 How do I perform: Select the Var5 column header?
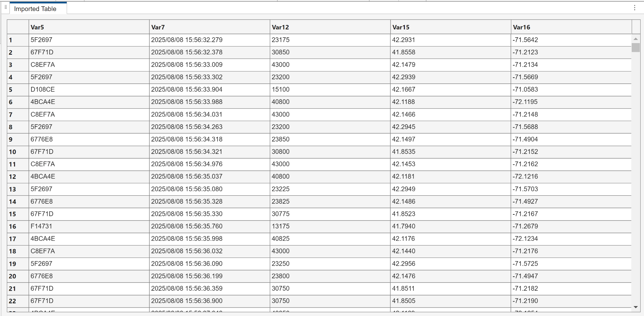coord(89,27)
